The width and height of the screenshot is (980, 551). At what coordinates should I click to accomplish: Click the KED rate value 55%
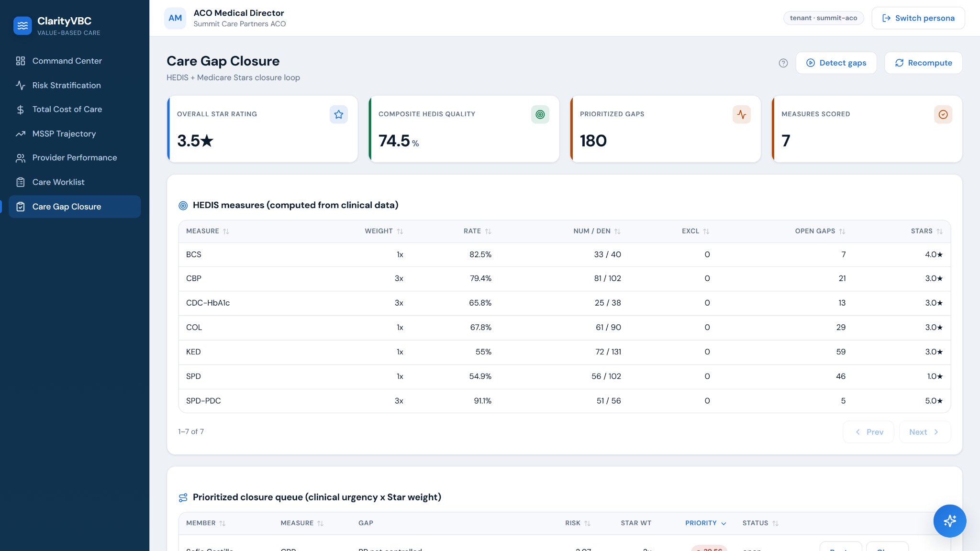point(483,352)
